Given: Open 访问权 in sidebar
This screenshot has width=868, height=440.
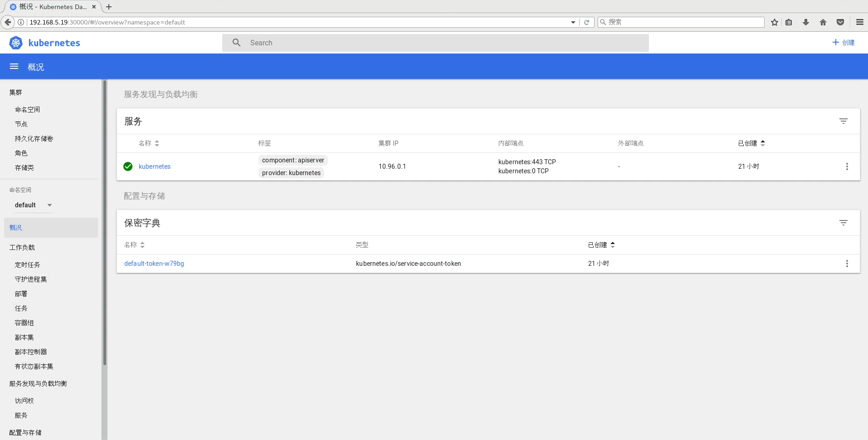Looking at the screenshot, I should point(24,401).
